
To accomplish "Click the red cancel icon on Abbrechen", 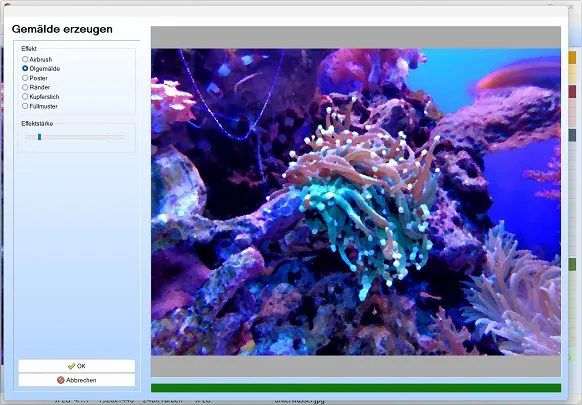I will click(x=61, y=380).
